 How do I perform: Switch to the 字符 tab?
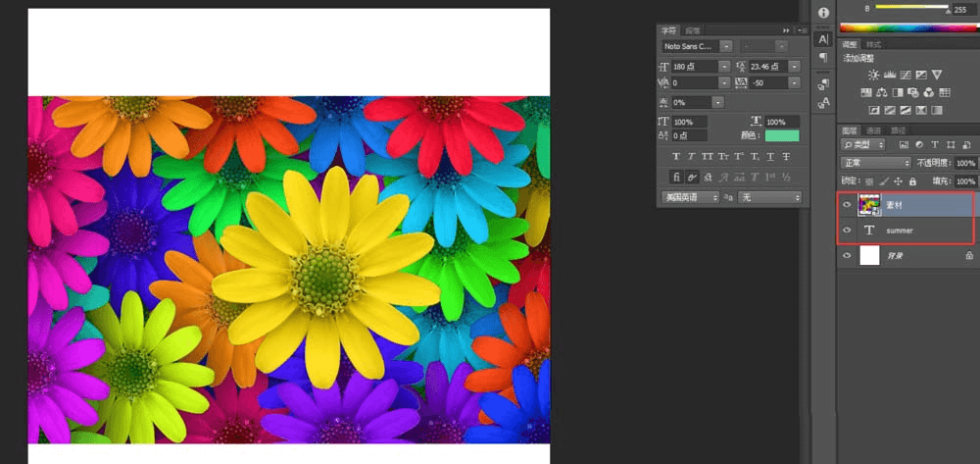click(x=668, y=30)
